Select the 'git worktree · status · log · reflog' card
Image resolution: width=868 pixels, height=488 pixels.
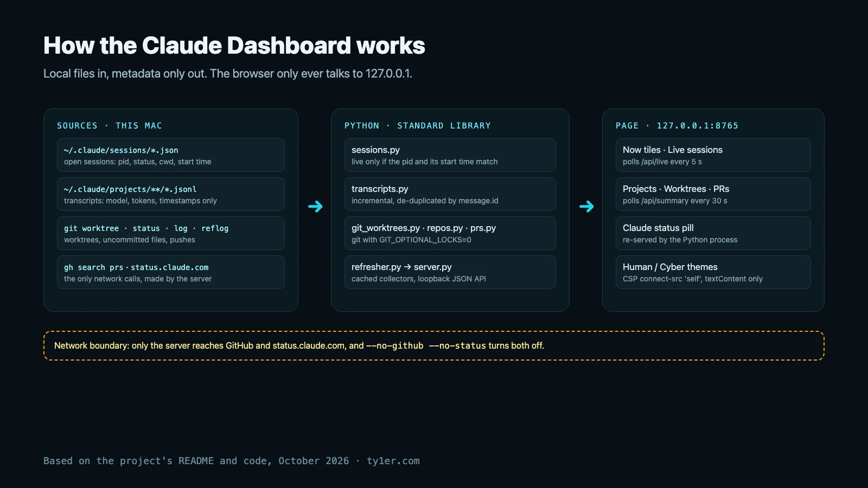click(x=171, y=233)
